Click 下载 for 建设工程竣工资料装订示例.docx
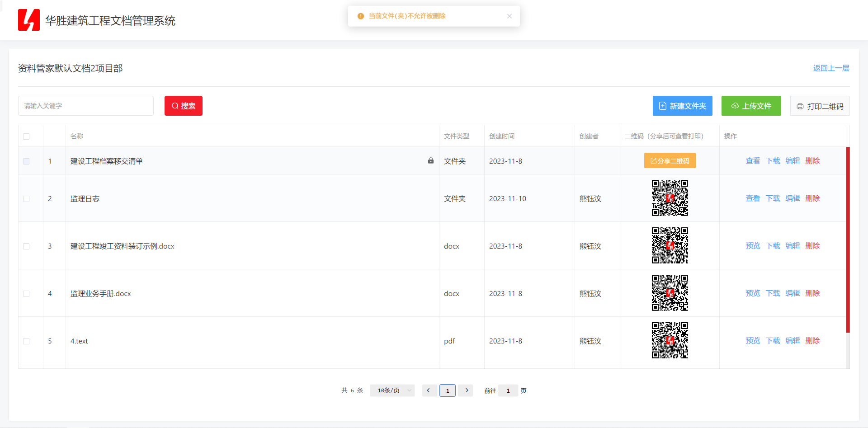Screen dimensions: 868x428 pos(773,245)
